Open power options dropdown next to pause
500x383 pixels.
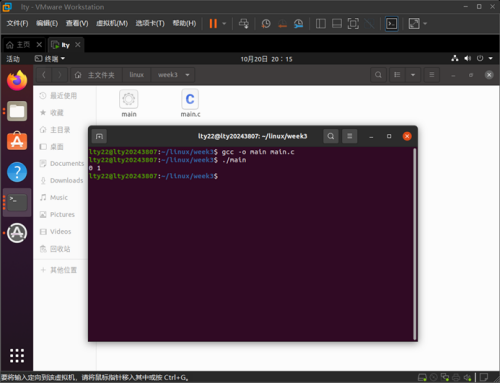pyautogui.click(x=224, y=23)
